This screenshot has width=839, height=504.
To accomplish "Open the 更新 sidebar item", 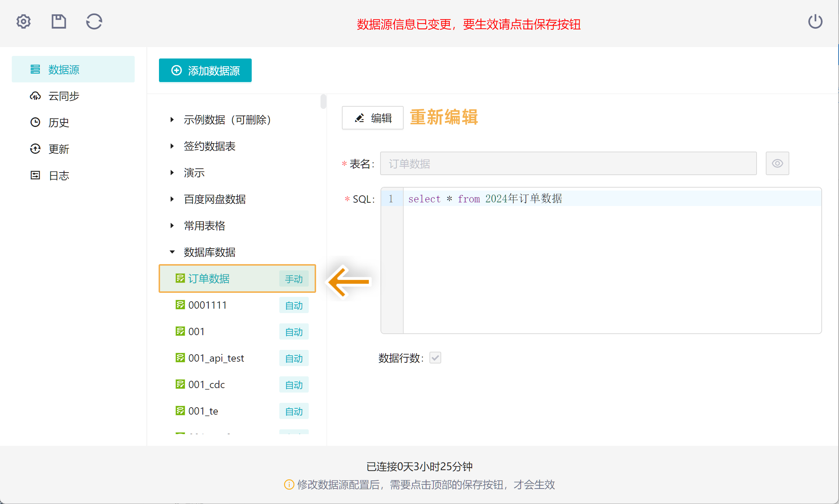I will click(x=73, y=149).
